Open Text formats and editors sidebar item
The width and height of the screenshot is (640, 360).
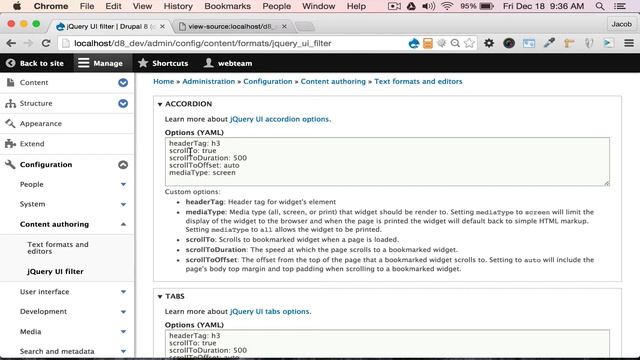pos(58,248)
